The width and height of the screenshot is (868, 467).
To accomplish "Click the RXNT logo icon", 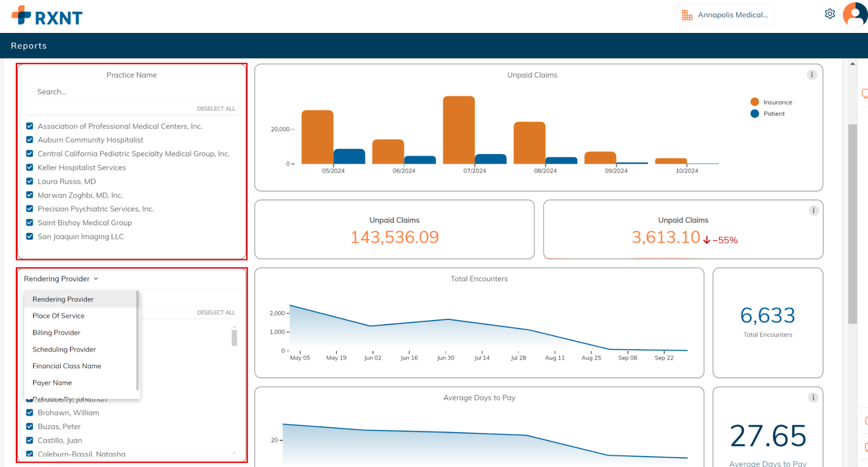I will point(21,15).
